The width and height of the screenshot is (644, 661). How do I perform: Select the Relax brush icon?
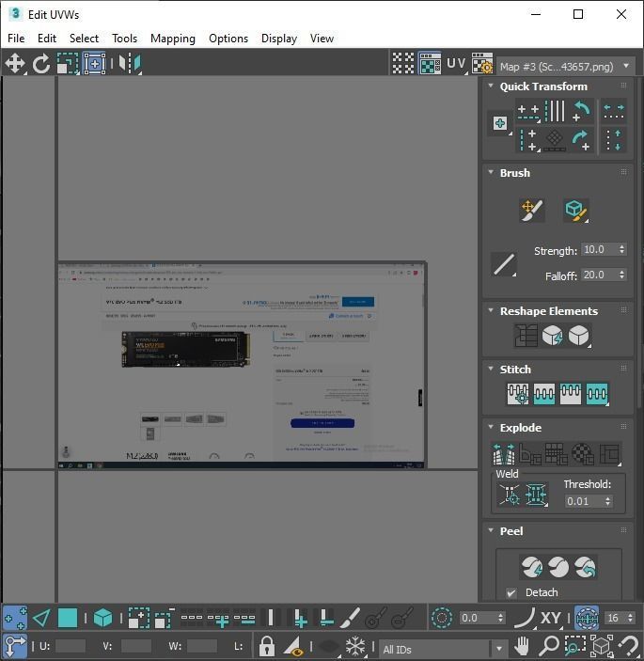(576, 210)
